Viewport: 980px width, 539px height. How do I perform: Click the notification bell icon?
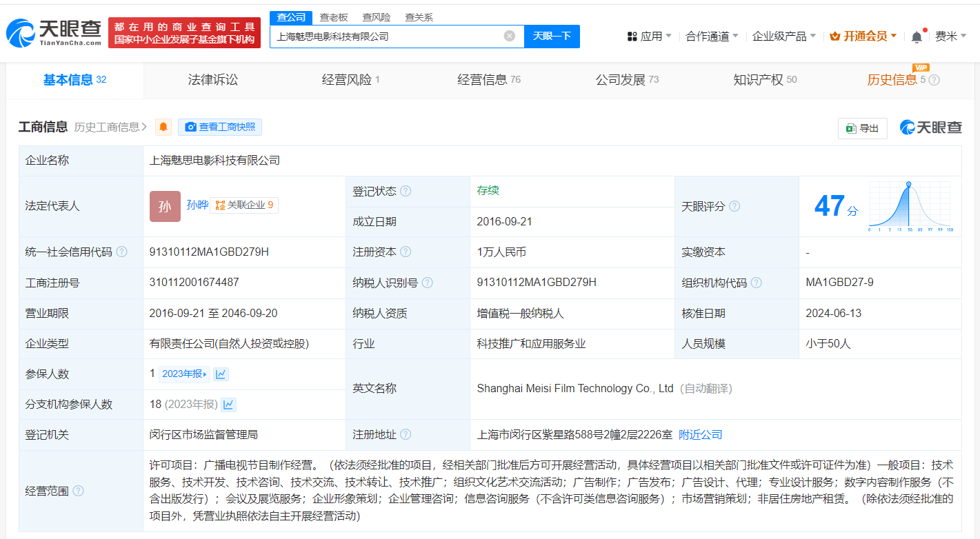point(917,37)
